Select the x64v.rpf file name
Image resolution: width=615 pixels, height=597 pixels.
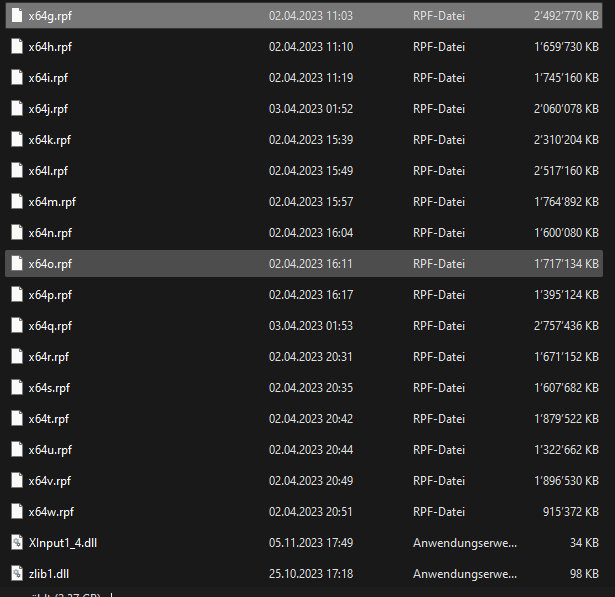tap(49, 481)
